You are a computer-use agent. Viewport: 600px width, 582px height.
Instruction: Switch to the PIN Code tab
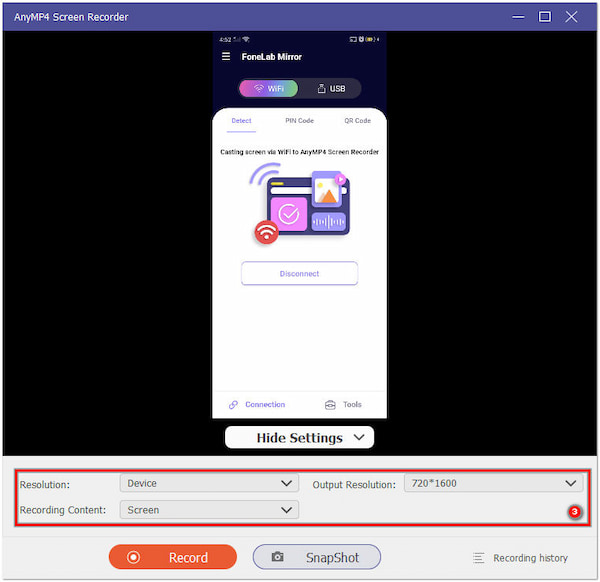pyautogui.click(x=299, y=121)
